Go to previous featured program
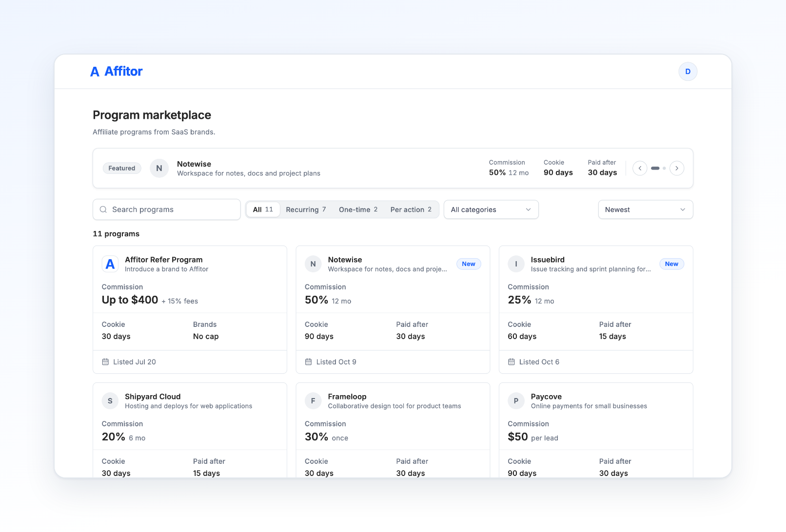Viewport: 786px width, 532px height. pos(640,168)
